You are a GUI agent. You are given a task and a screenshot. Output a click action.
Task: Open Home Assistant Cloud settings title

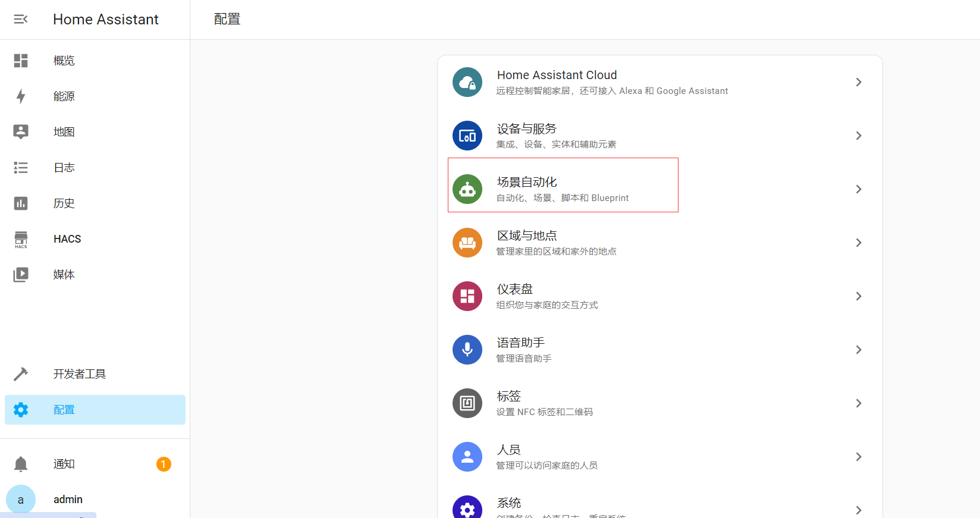pyautogui.click(x=557, y=75)
